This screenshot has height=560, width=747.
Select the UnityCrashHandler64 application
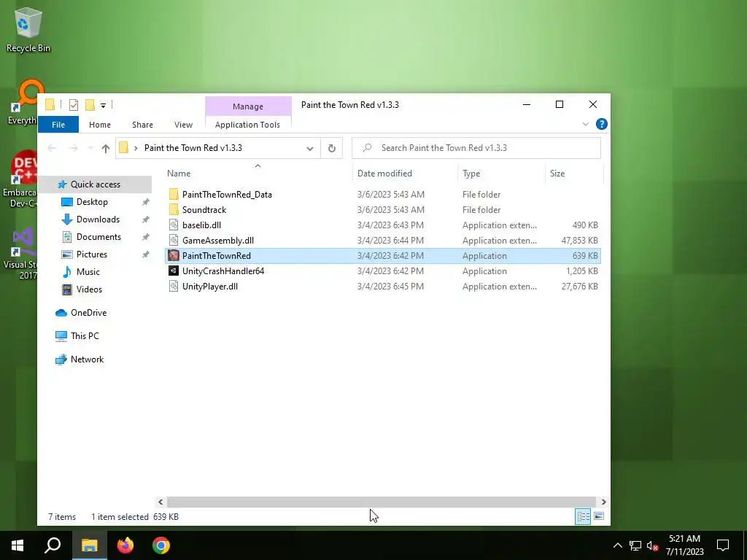point(223,271)
